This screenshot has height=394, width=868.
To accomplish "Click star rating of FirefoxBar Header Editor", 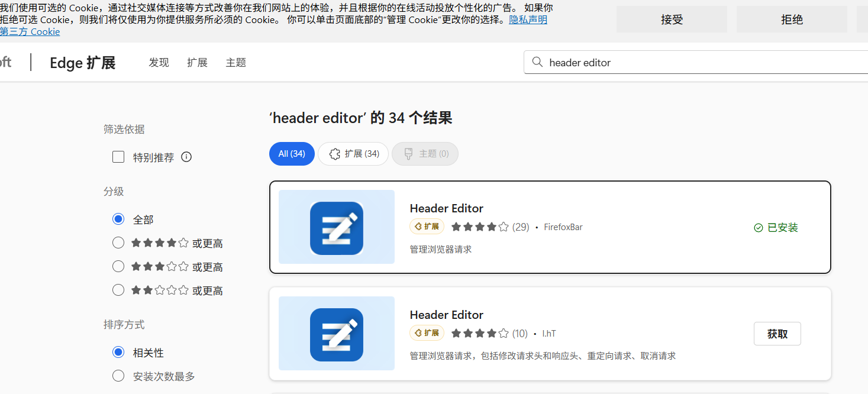I will pos(480,227).
